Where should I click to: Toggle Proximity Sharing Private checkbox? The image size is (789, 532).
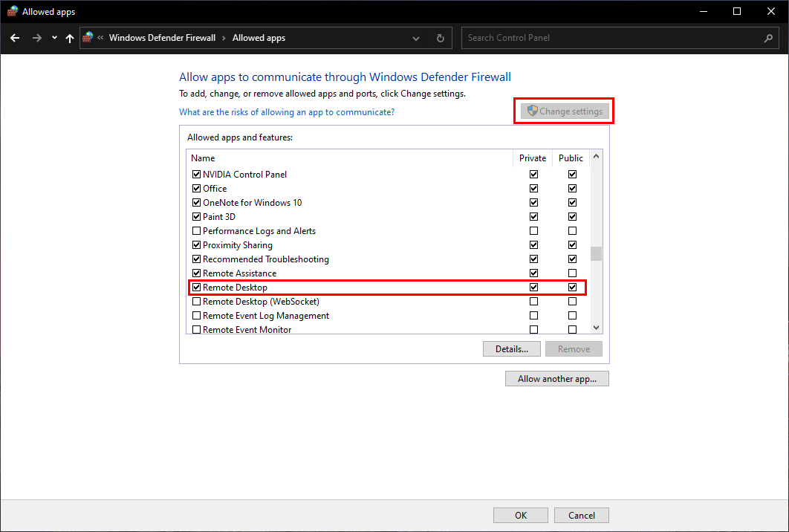coord(534,244)
